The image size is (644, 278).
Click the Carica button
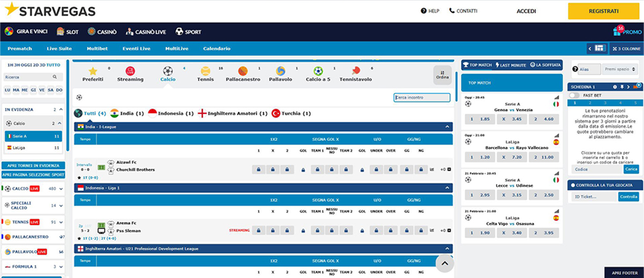(631, 169)
